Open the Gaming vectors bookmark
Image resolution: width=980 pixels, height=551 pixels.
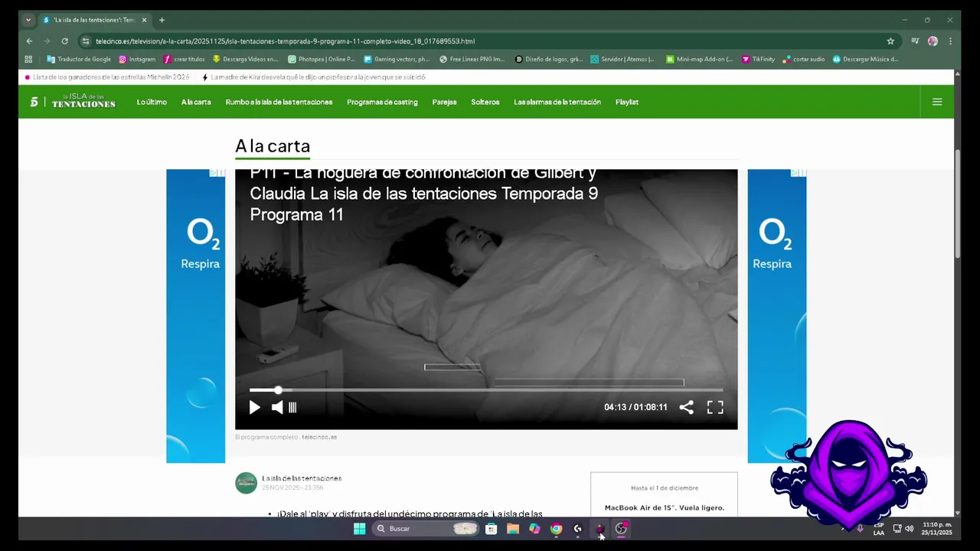coord(397,59)
